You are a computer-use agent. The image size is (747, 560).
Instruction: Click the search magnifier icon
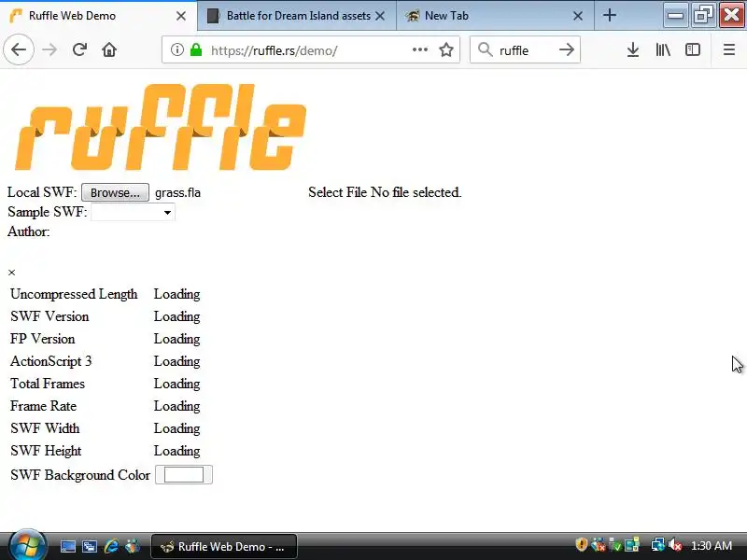[485, 49]
